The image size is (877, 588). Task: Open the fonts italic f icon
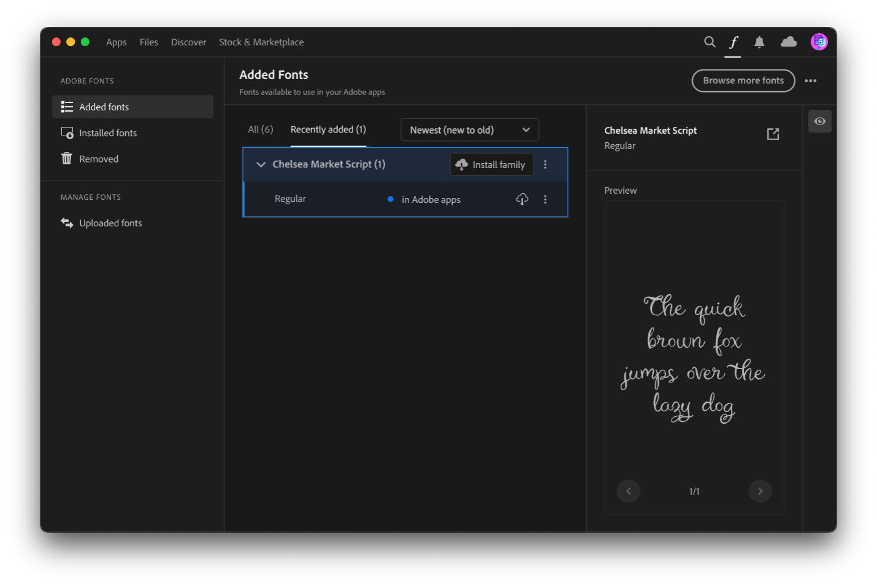click(x=733, y=42)
